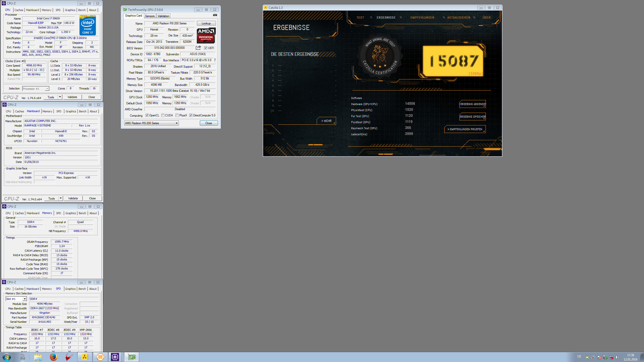Switch to Catzilla yellow taskbar icon
Screen dimensions: 644x362
(x=85, y=357)
